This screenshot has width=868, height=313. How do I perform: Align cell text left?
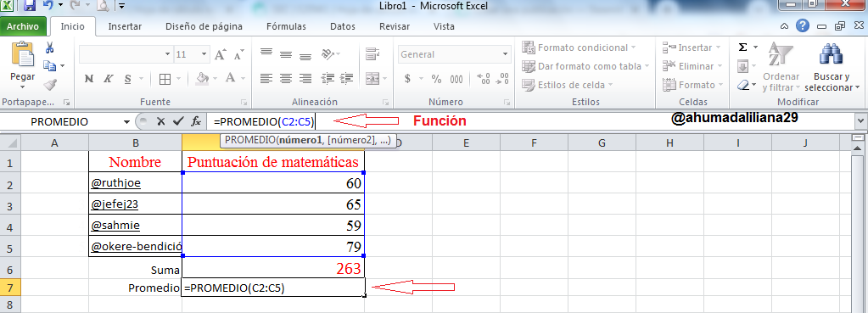(266, 79)
